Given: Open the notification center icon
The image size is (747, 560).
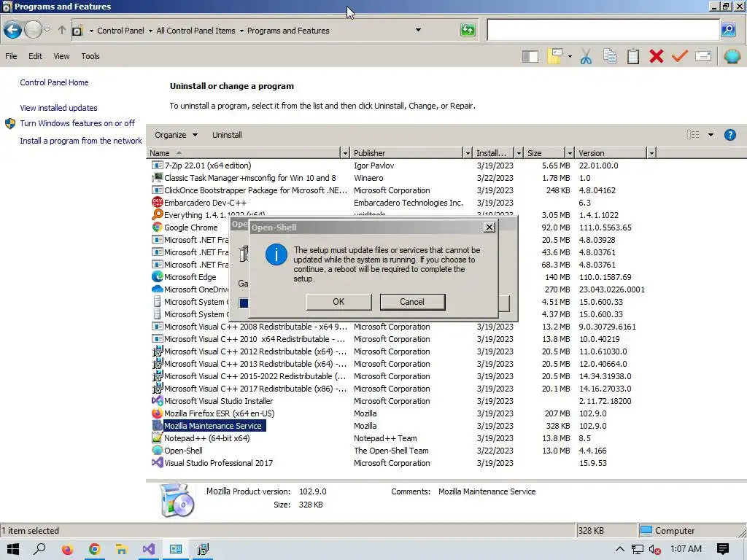Looking at the screenshot, I should tap(723, 549).
